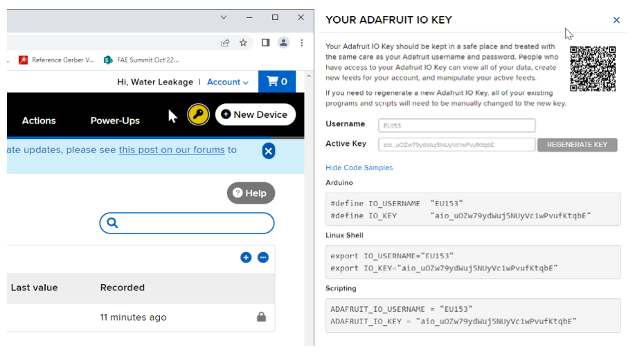Image resolution: width=644 pixels, height=352 pixels.
Task: Click the New Device button
Action: click(255, 115)
